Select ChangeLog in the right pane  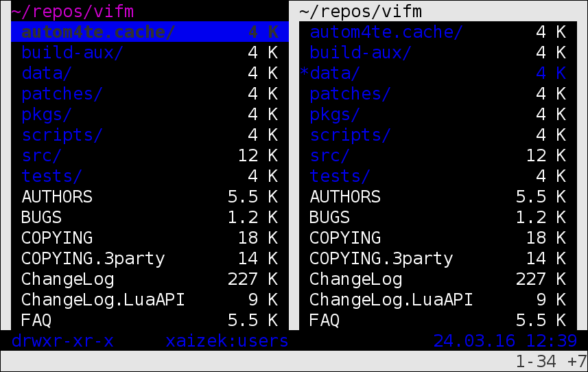click(x=438, y=279)
